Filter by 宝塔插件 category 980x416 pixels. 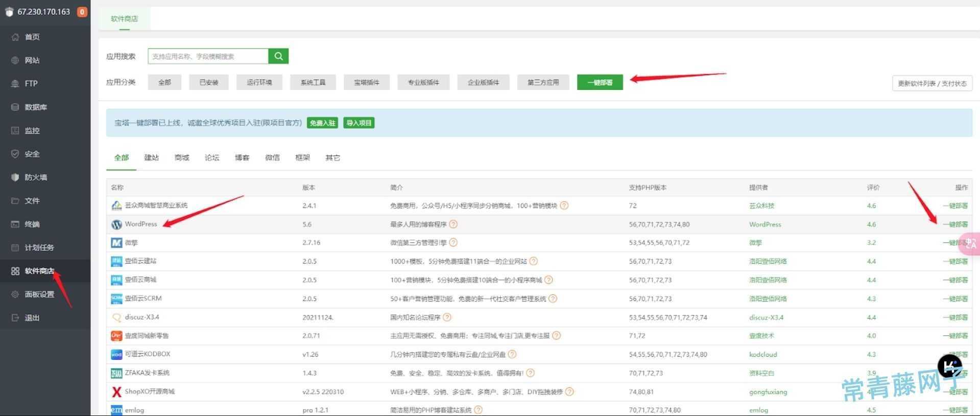[x=367, y=82]
